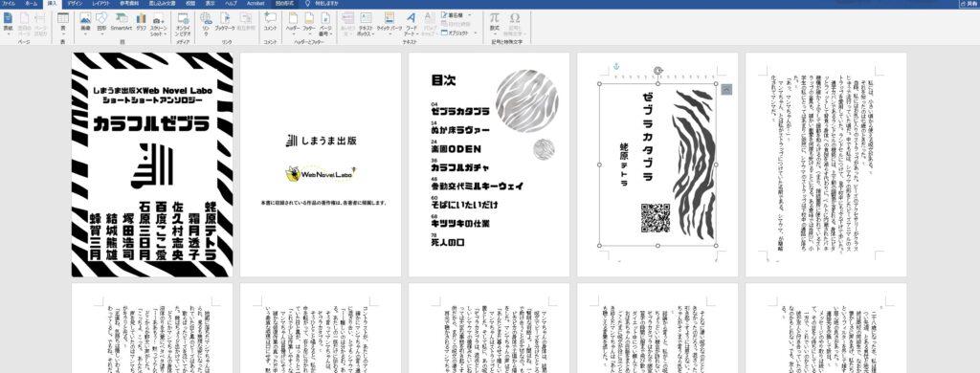980x373 pixels.
Task: Add a hyperlink (リンク)
Action: click(206, 23)
